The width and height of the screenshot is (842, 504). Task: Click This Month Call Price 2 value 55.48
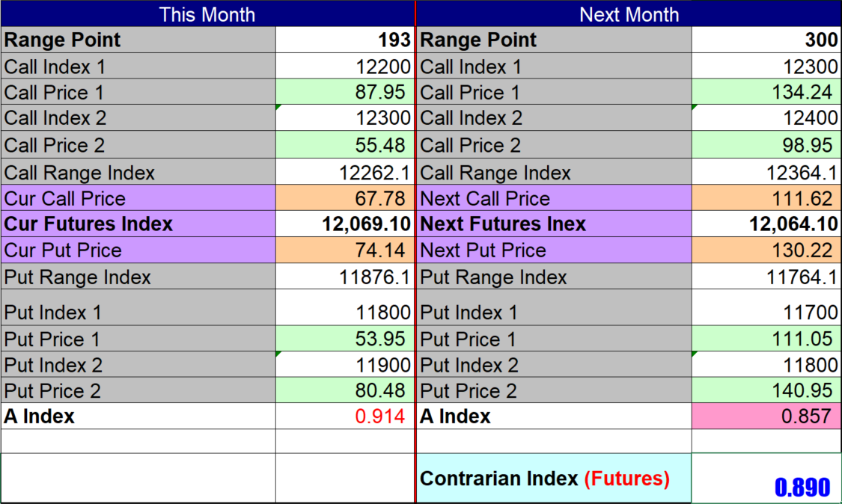[x=345, y=145]
